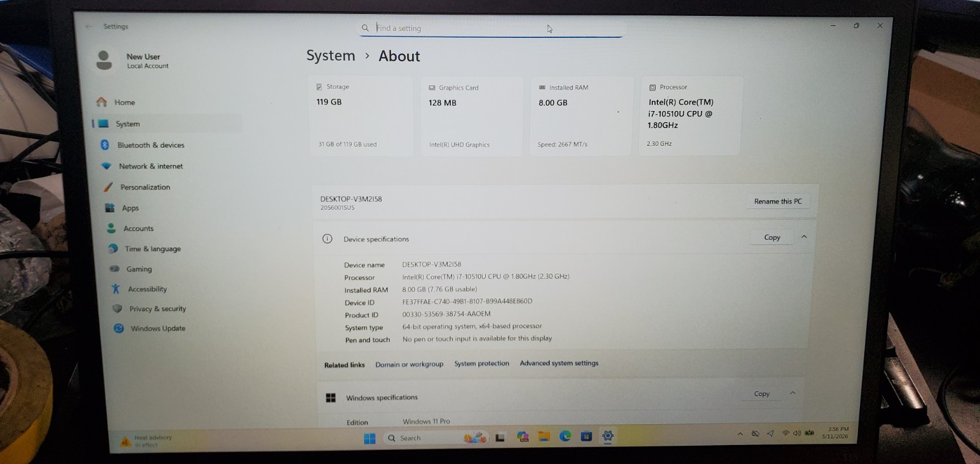Open Microsoft Store from the taskbar
This screenshot has height=464, width=980.
coord(586,436)
